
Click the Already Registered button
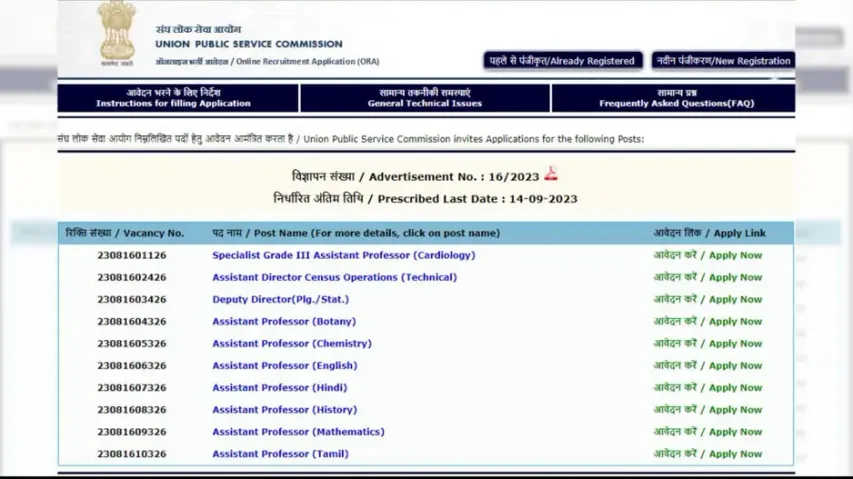(x=563, y=61)
